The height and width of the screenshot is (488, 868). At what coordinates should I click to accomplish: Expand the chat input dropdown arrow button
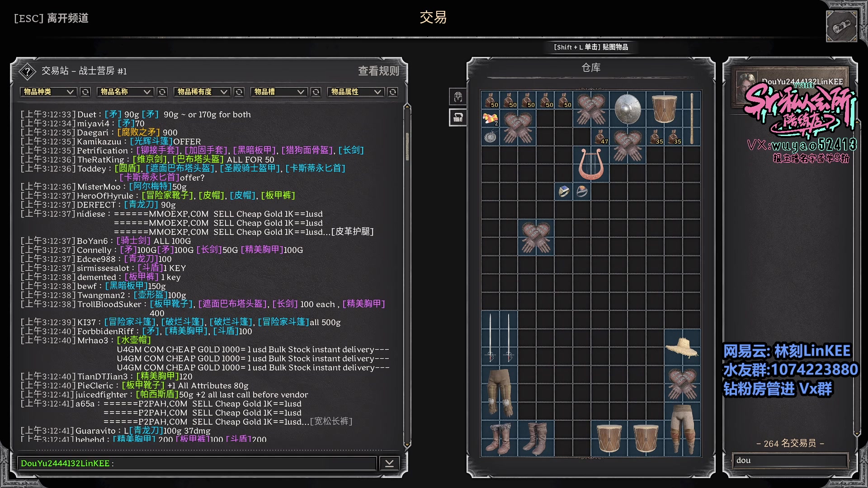coord(389,463)
